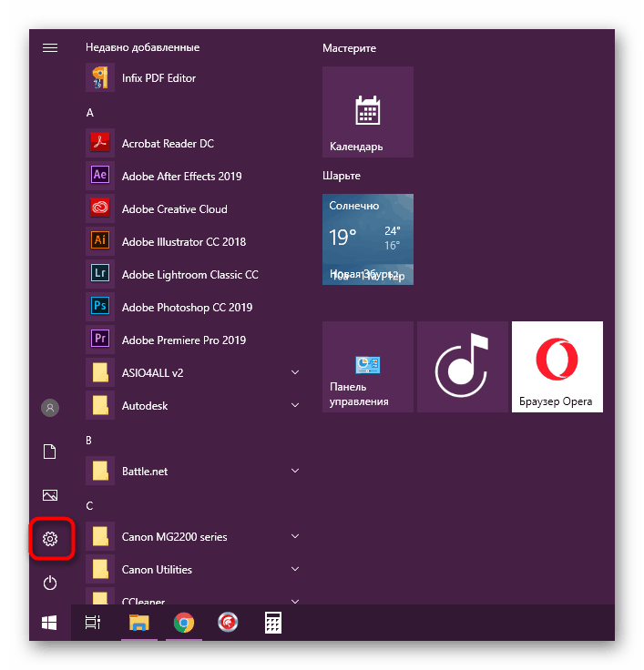Open Task View on the taskbar
Viewport: 644px width, 670px height.
coord(93,623)
